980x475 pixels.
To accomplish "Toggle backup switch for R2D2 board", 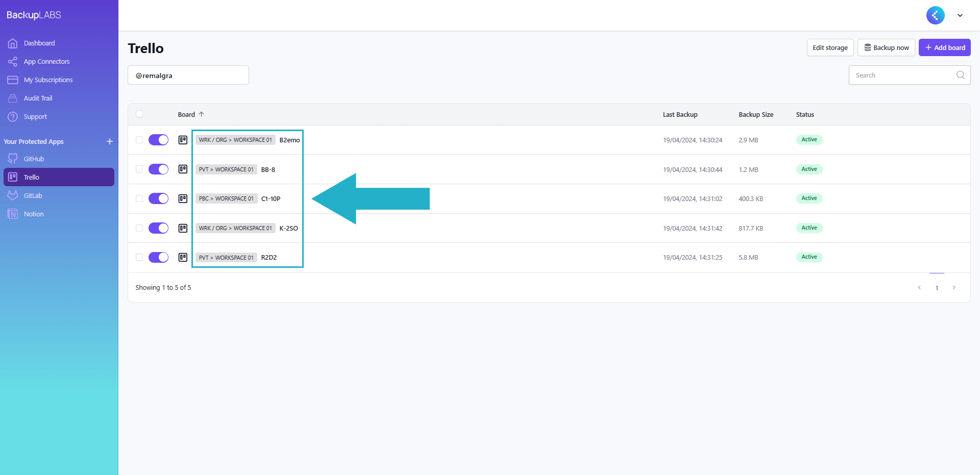I will point(158,257).
